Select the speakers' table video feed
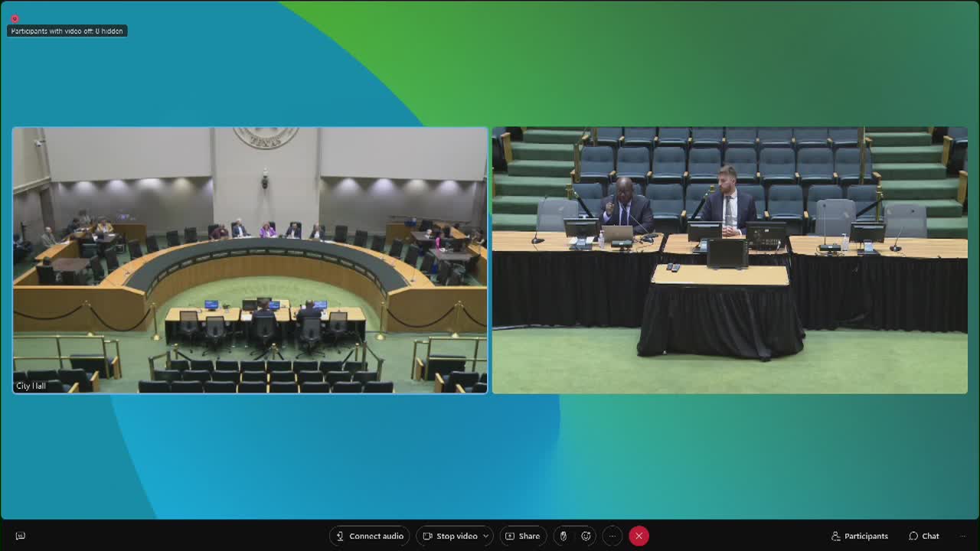Viewport: 980px width, 551px height. pyautogui.click(x=730, y=260)
